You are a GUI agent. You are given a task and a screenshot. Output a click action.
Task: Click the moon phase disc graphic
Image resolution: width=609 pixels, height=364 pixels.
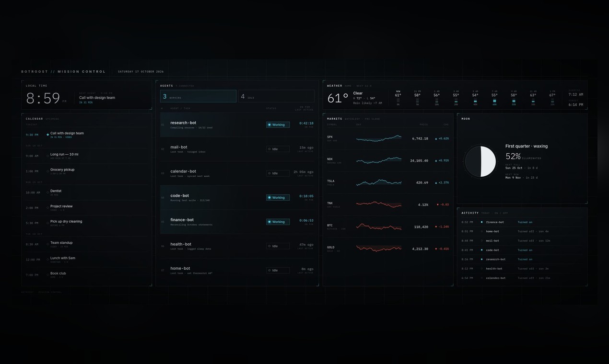pos(480,161)
